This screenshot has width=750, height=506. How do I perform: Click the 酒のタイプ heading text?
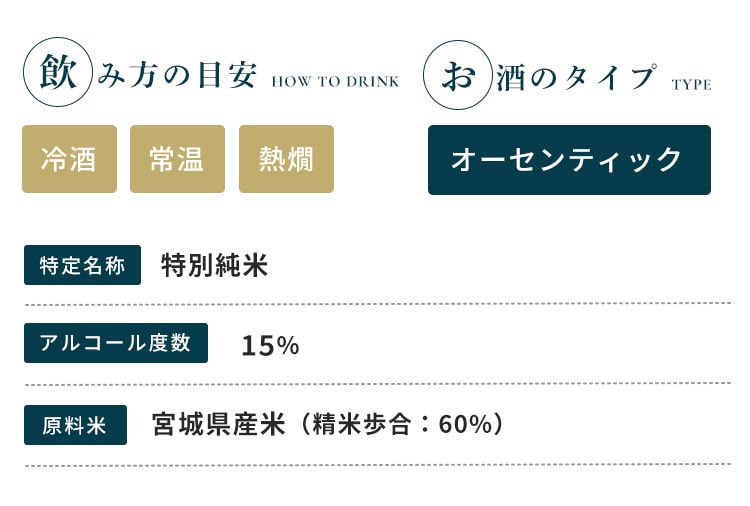coord(576,77)
